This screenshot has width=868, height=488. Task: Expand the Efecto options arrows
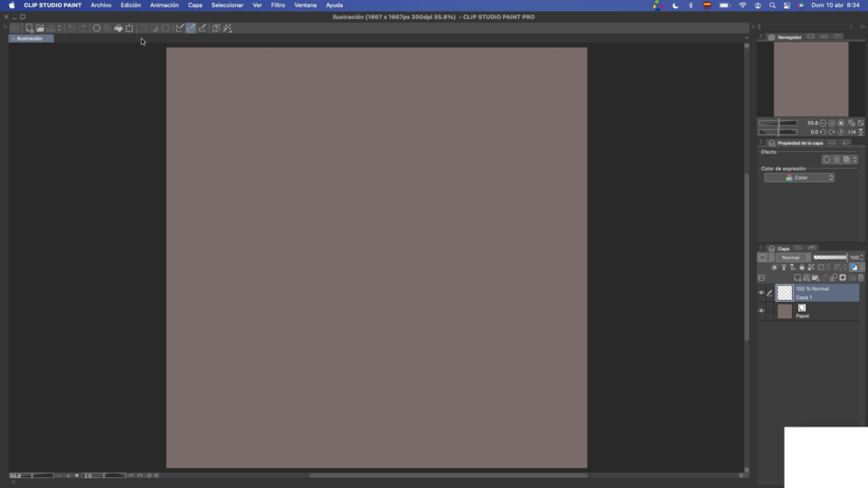click(x=854, y=159)
